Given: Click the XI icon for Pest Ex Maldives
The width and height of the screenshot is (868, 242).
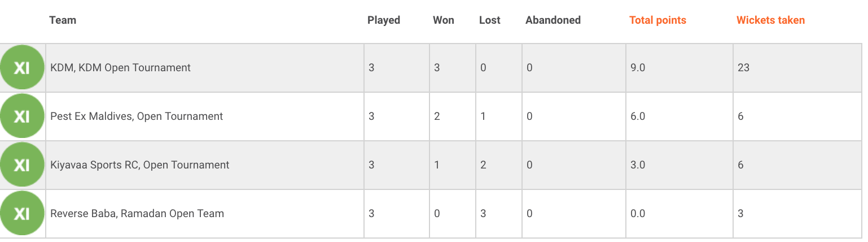Looking at the screenshot, I should click(22, 116).
